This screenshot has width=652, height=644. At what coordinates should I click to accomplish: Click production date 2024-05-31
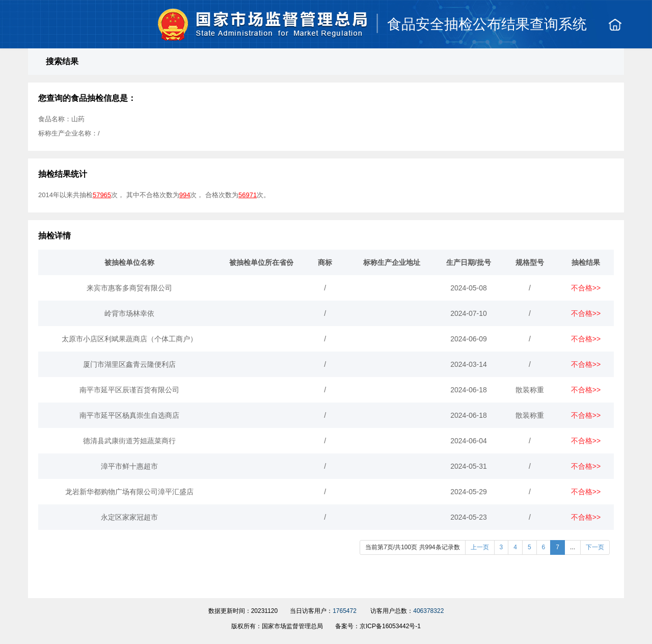(x=469, y=466)
